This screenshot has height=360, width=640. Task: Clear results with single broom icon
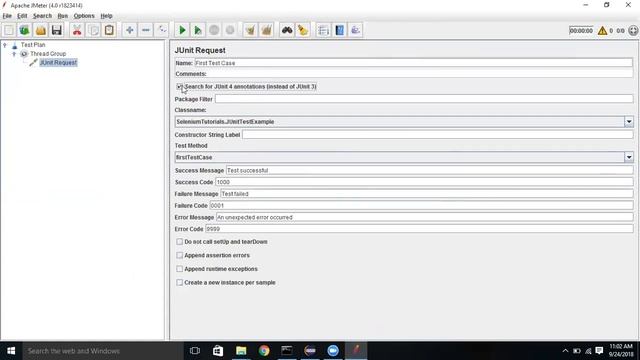pyautogui.click(x=251, y=30)
